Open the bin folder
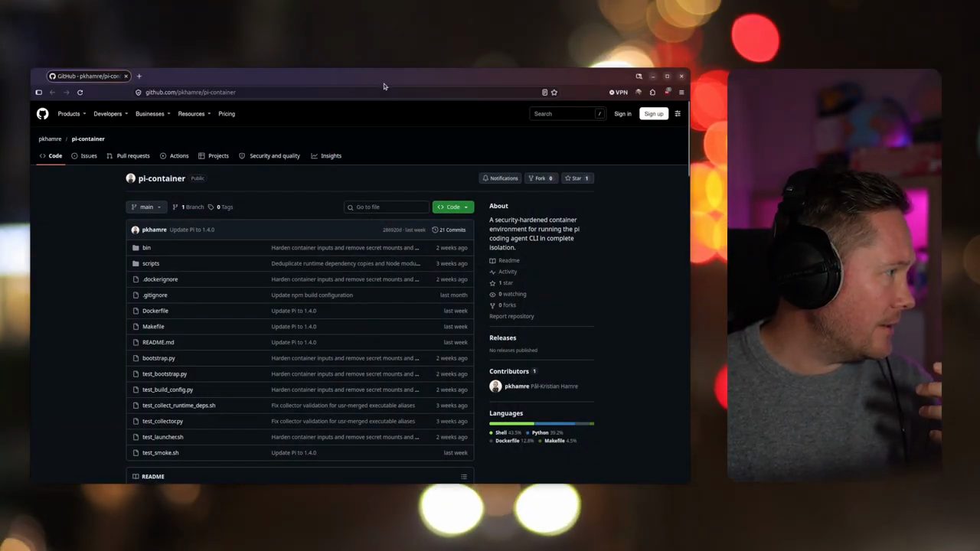 (146, 247)
